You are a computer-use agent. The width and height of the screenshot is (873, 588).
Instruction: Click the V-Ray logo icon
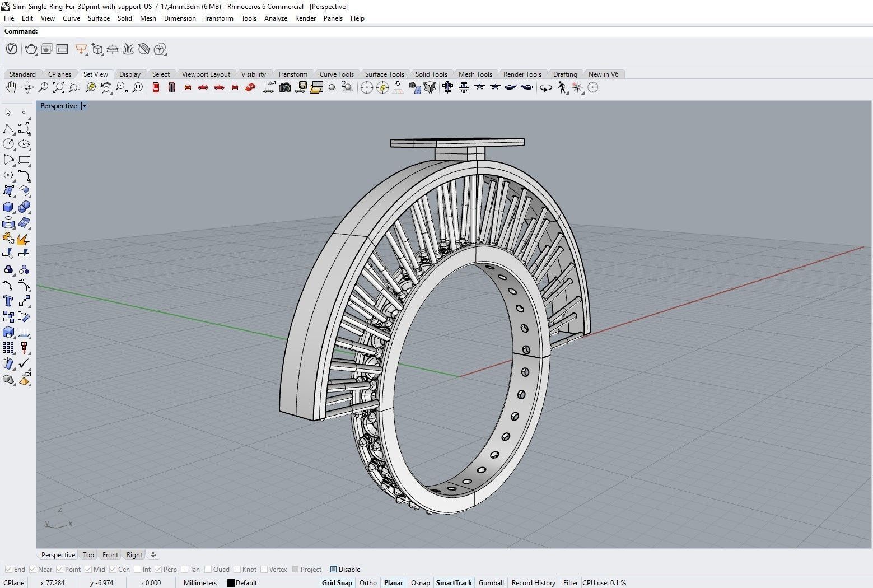tap(11, 49)
